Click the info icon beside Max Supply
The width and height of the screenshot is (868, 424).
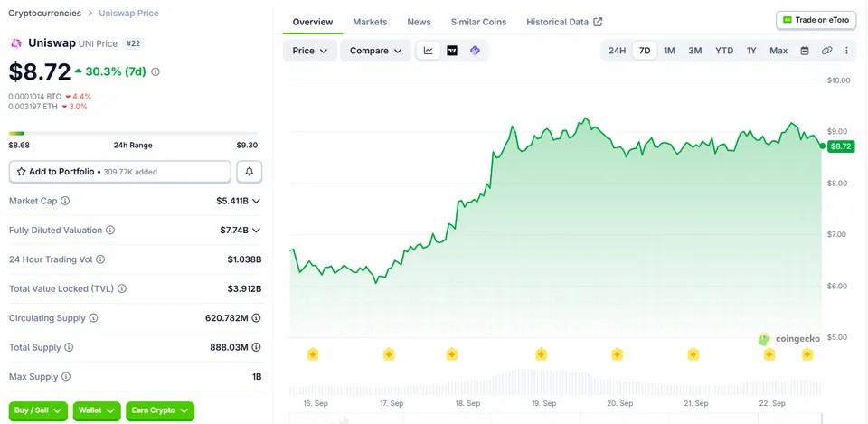pyautogui.click(x=66, y=376)
